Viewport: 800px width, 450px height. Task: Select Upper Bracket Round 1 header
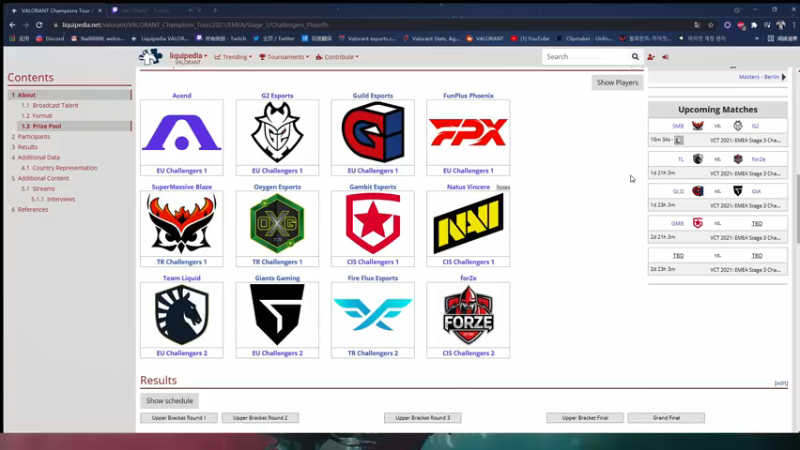point(179,417)
